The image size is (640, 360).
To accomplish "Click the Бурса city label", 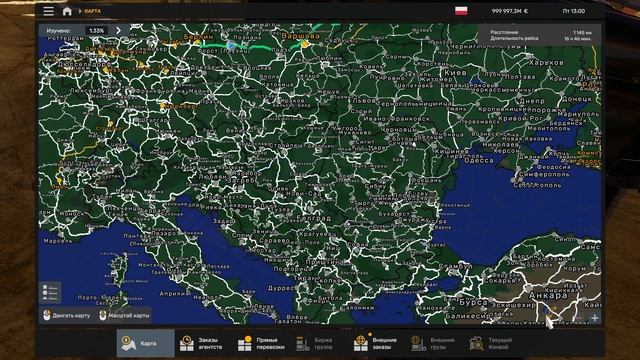I will click(x=473, y=302).
